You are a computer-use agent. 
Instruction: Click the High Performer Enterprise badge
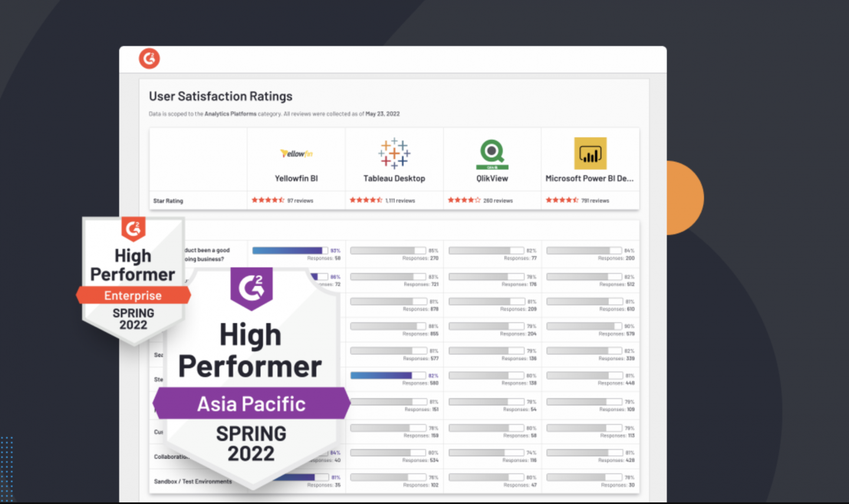tap(133, 277)
